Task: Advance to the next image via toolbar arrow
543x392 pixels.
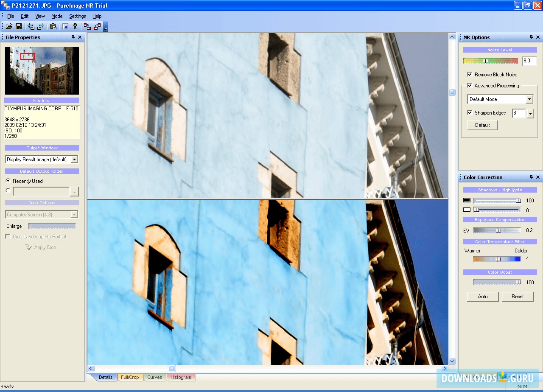Action: 41,26
